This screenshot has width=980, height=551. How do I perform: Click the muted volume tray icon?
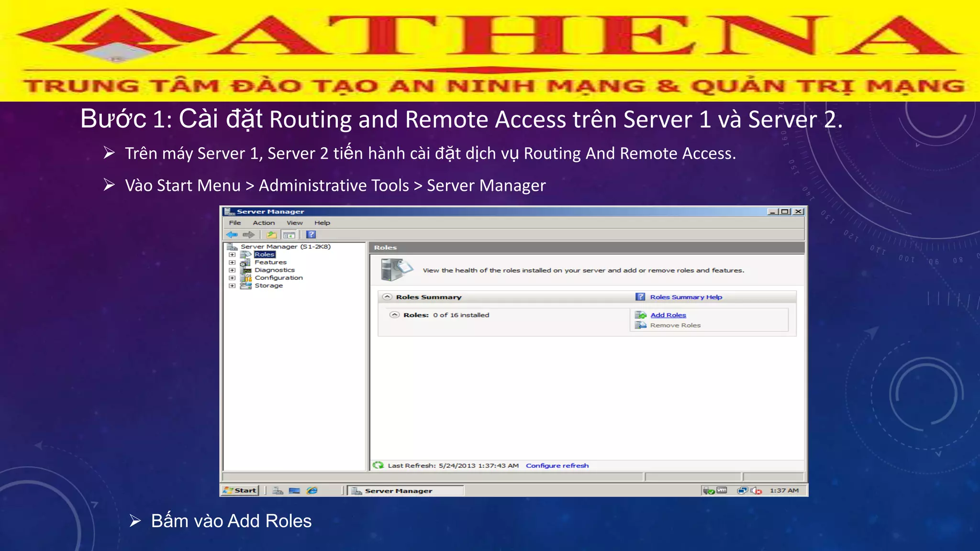[756, 490]
